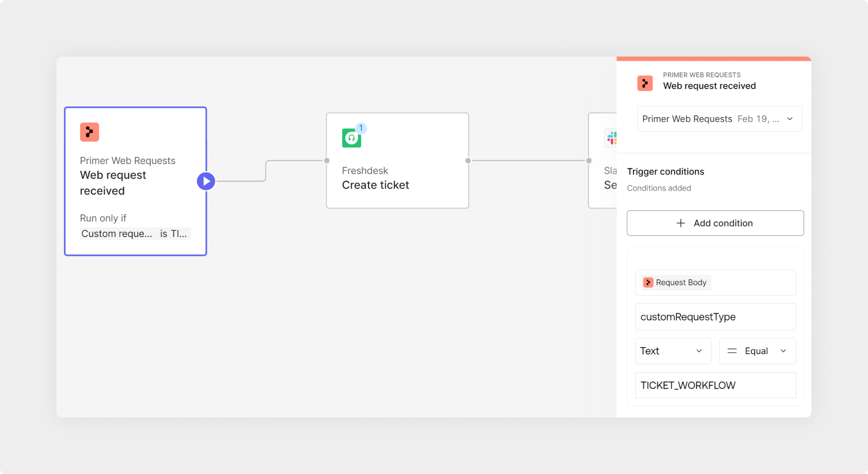
Task: Click the TICKET_WORKFLOW value field
Action: [x=715, y=385]
